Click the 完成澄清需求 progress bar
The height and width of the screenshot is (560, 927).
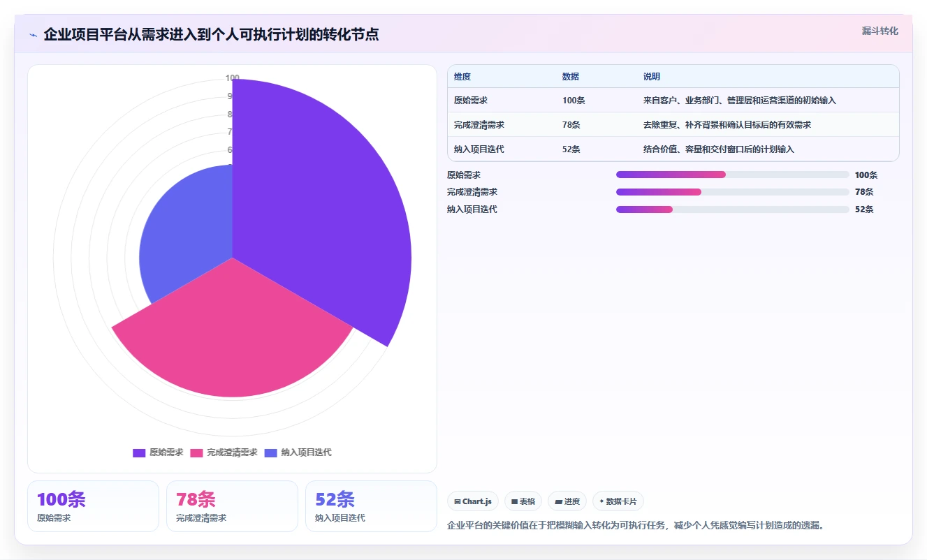(x=732, y=192)
